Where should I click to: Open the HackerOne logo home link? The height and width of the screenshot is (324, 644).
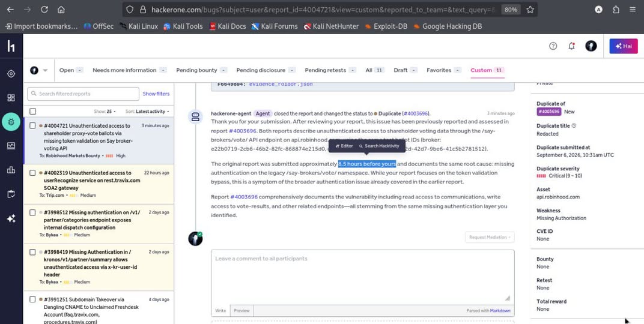click(11, 46)
